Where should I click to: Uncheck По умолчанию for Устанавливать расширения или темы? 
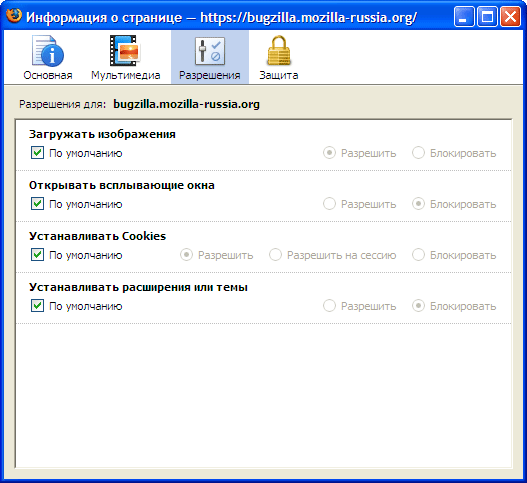coord(37,306)
